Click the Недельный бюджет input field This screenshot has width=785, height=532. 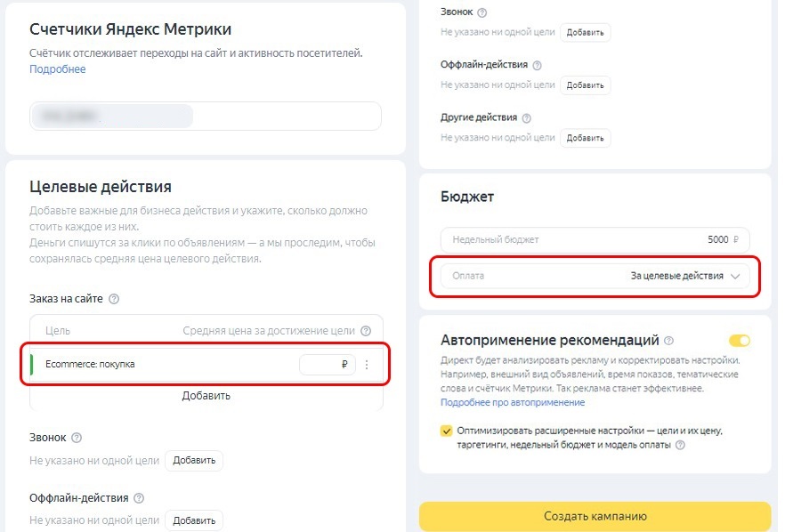tap(594, 240)
